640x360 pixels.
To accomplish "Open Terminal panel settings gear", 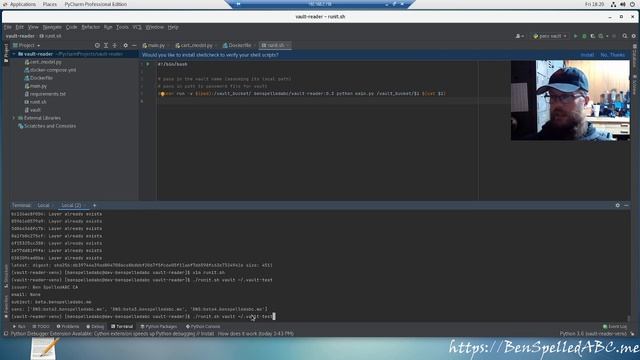I will point(618,205).
